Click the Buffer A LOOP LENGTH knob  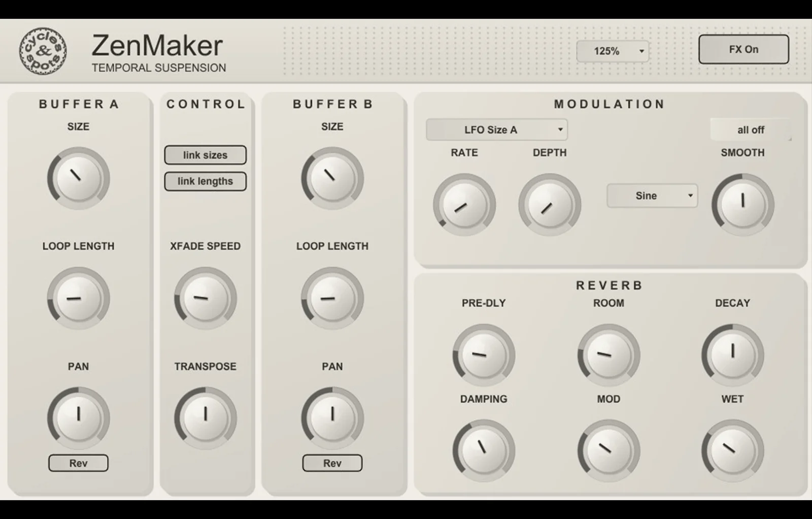[78, 298]
